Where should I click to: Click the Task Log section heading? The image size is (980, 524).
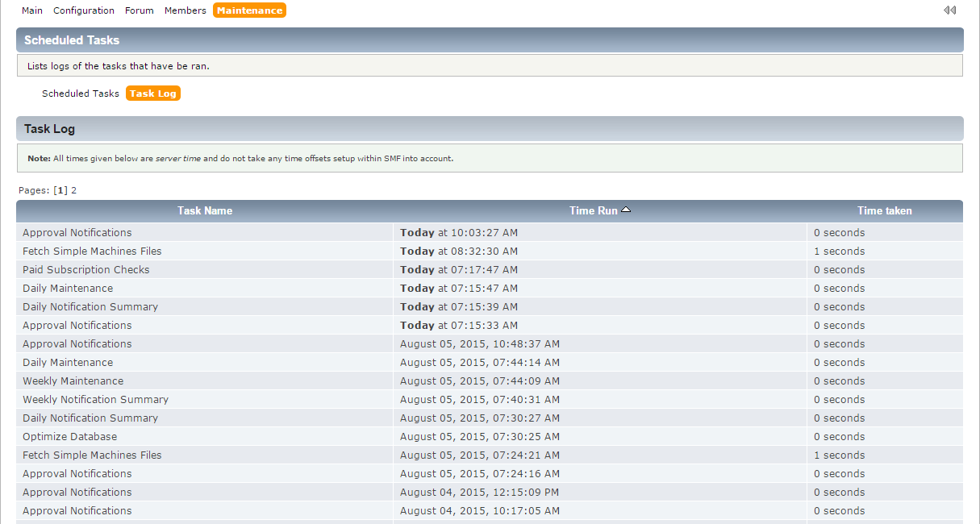coord(49,129)
